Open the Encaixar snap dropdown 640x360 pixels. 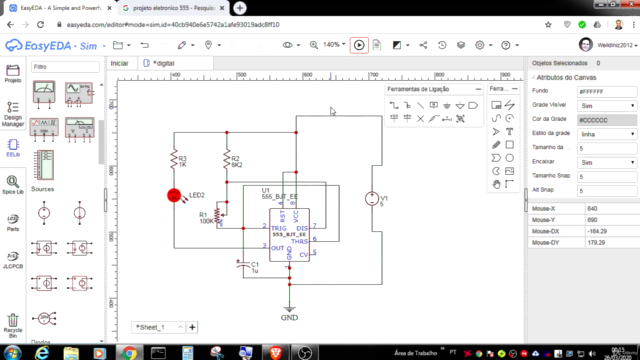click(x=607, y=162)
